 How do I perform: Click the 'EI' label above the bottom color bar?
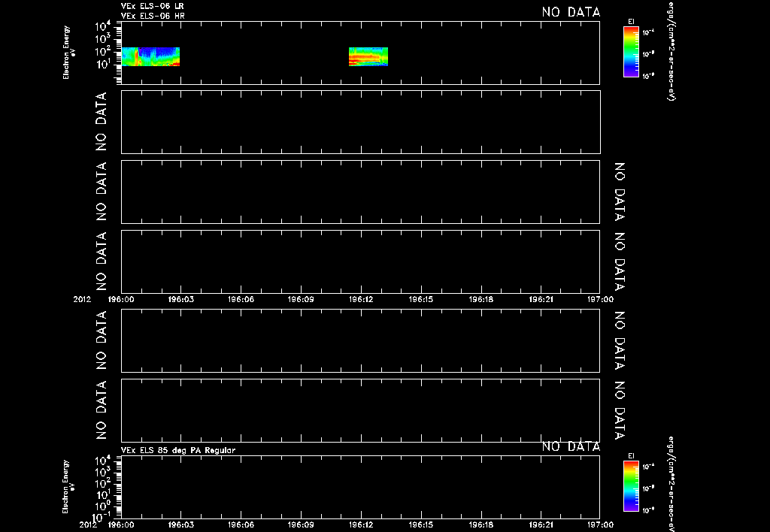(631, 456)
